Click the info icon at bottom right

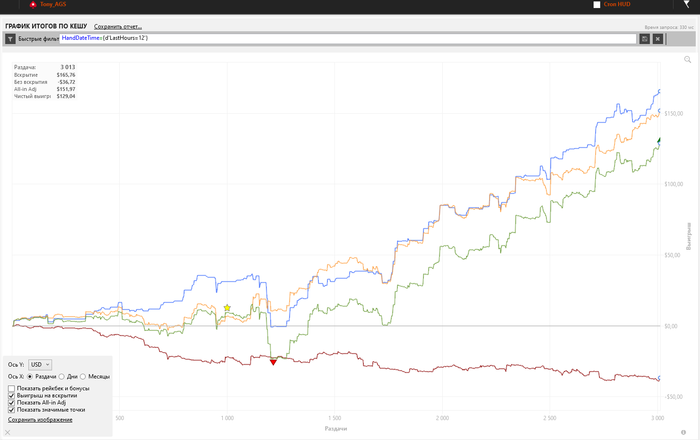[683, 432]
